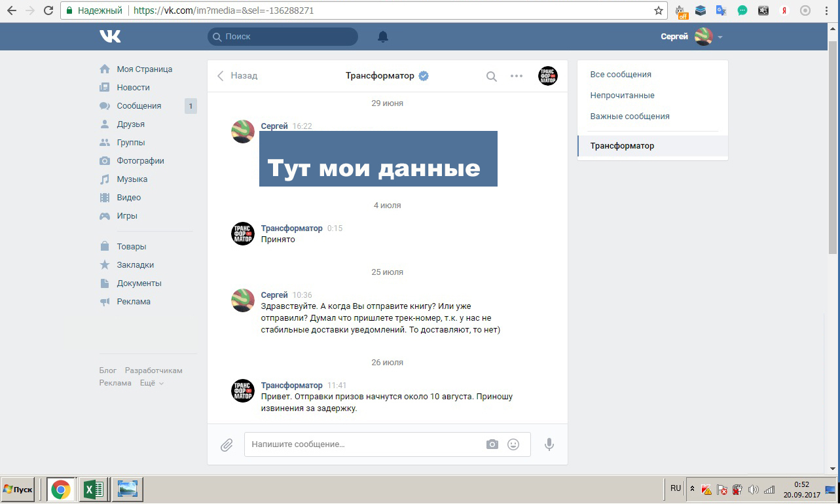The height and width of the screenshot is (504, 840).
Task: Select the Важные сообщения filter
Action: coord(629,117)
